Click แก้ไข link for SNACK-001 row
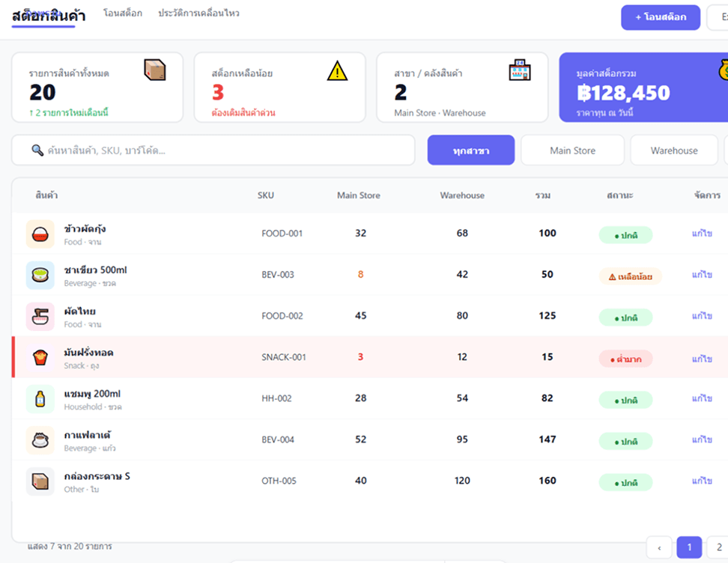This screenshot has width=728, height=563. pos(702,359)
